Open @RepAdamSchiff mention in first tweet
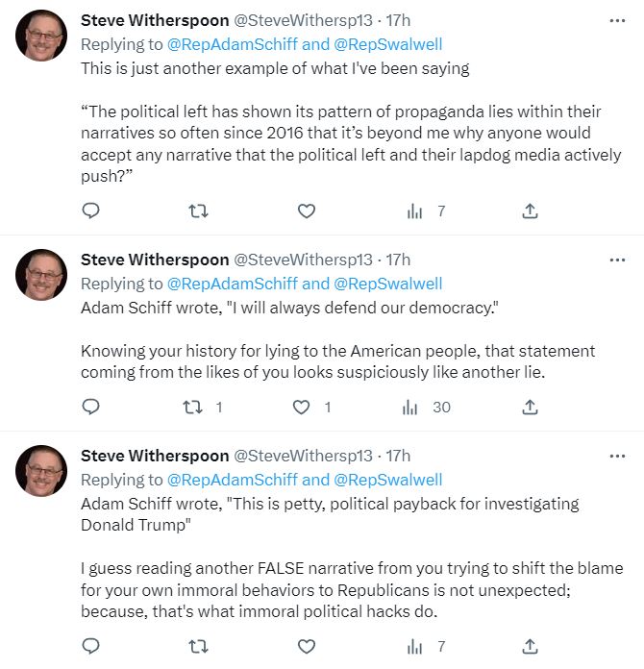Viewport: 644px width, 669px height. point(233,44)
